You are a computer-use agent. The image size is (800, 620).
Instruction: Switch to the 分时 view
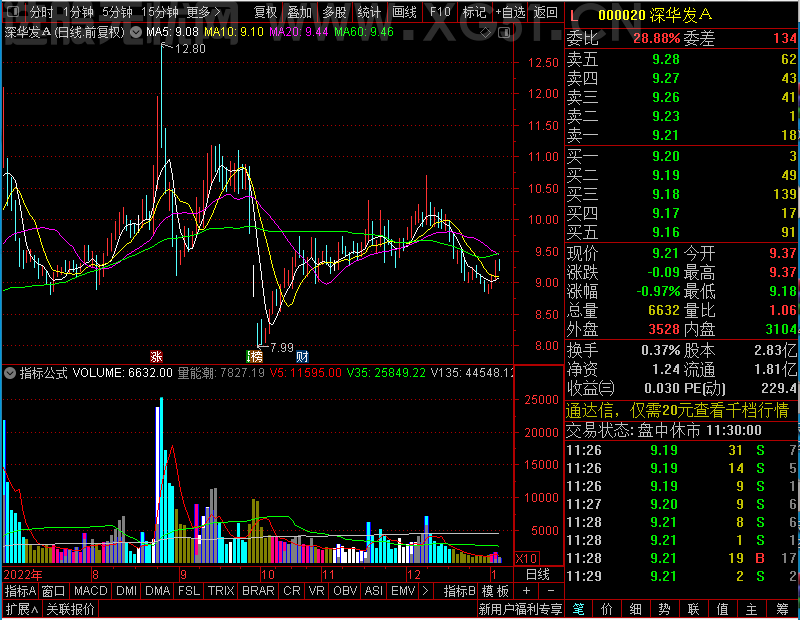41,12
